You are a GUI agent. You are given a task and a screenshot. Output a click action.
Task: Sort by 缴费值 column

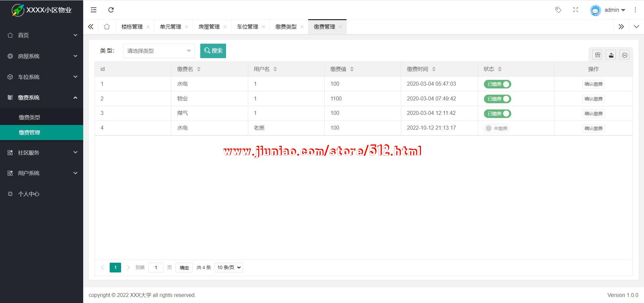click(352, 69)
